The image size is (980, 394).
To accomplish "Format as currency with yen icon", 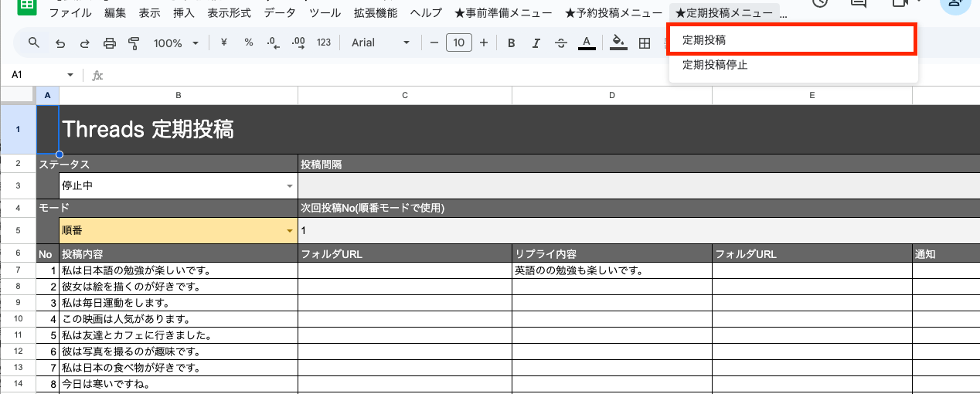I will pos(224,42).
